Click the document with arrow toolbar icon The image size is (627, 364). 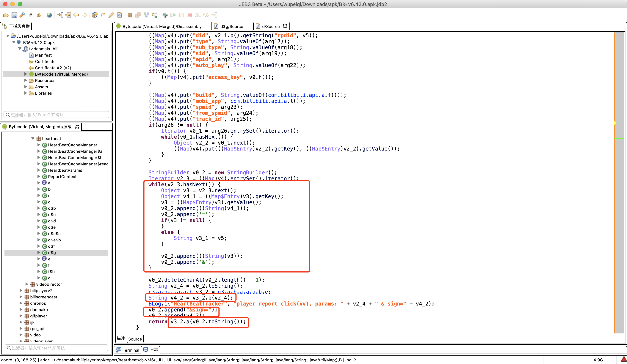tap(119, 15)
